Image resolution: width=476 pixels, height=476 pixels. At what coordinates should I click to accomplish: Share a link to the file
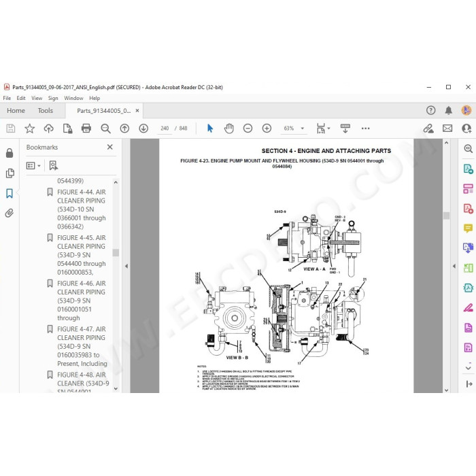[x=428, y=129]
